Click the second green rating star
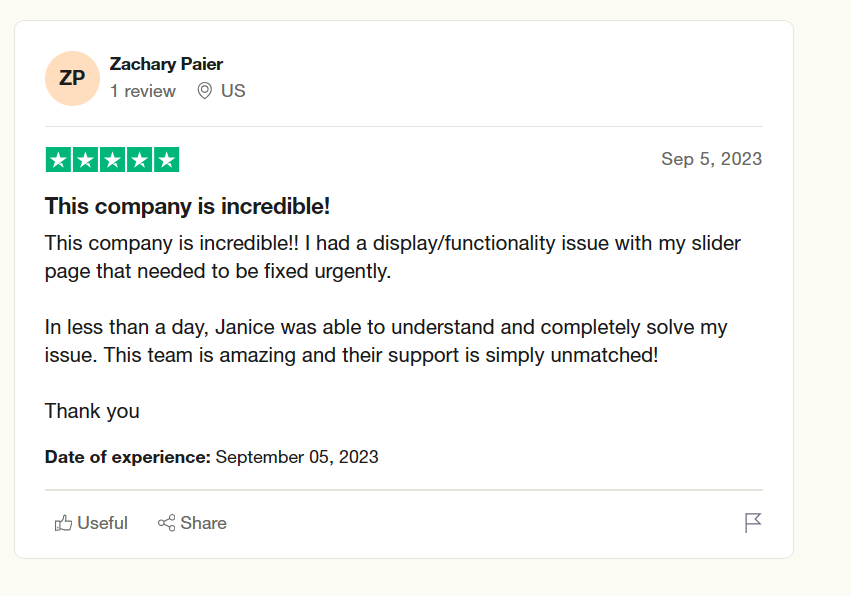The width and height of the screenshot is (851, 596). pos(86,160)
